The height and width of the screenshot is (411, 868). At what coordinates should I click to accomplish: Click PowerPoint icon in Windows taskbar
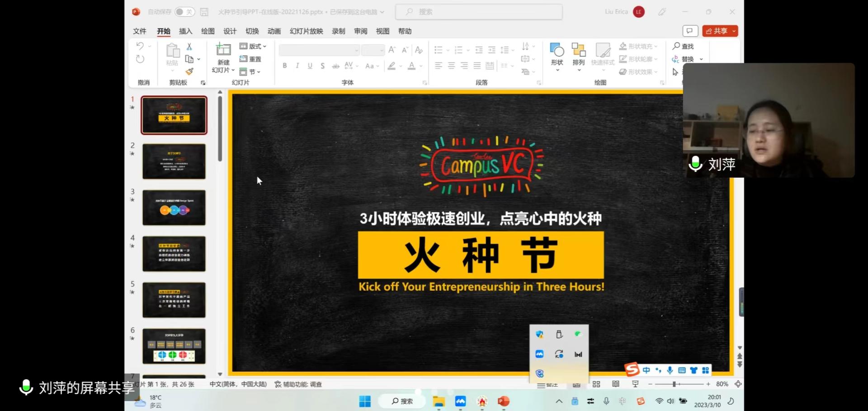[x=503, y=401]
